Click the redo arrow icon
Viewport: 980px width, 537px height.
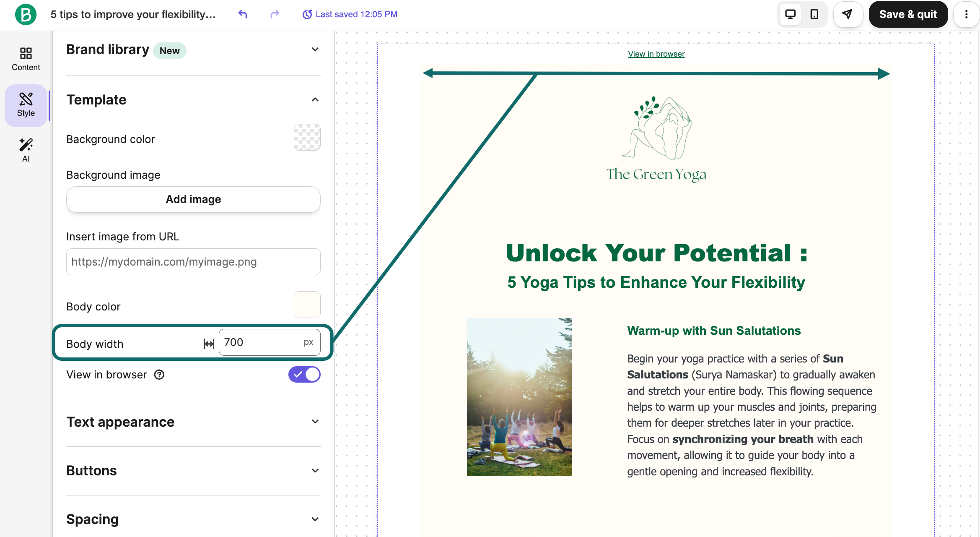pos(275,14)
